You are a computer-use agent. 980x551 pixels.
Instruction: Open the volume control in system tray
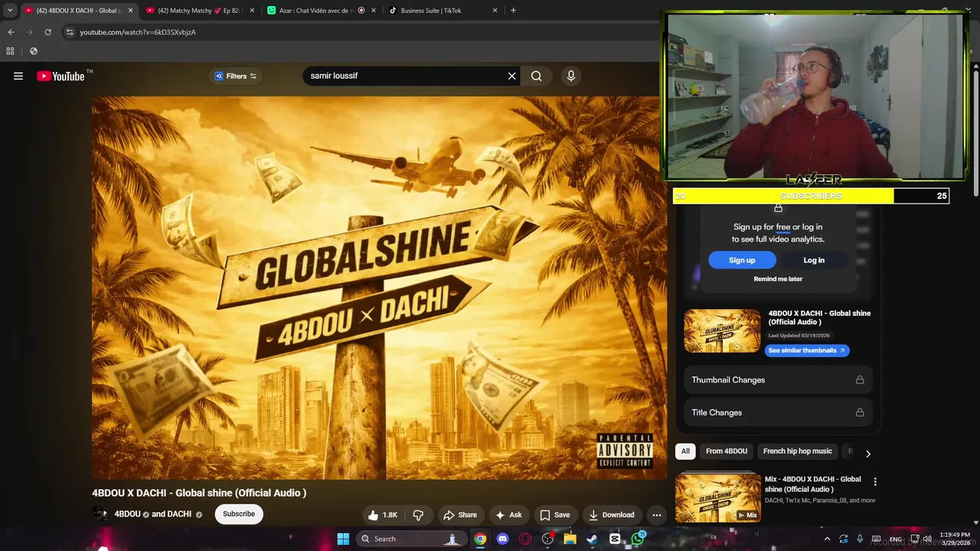click(x=927, y=539)
